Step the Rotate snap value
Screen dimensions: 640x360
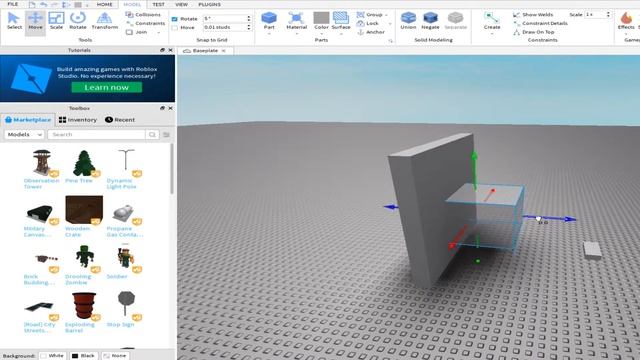coord(249,18)
